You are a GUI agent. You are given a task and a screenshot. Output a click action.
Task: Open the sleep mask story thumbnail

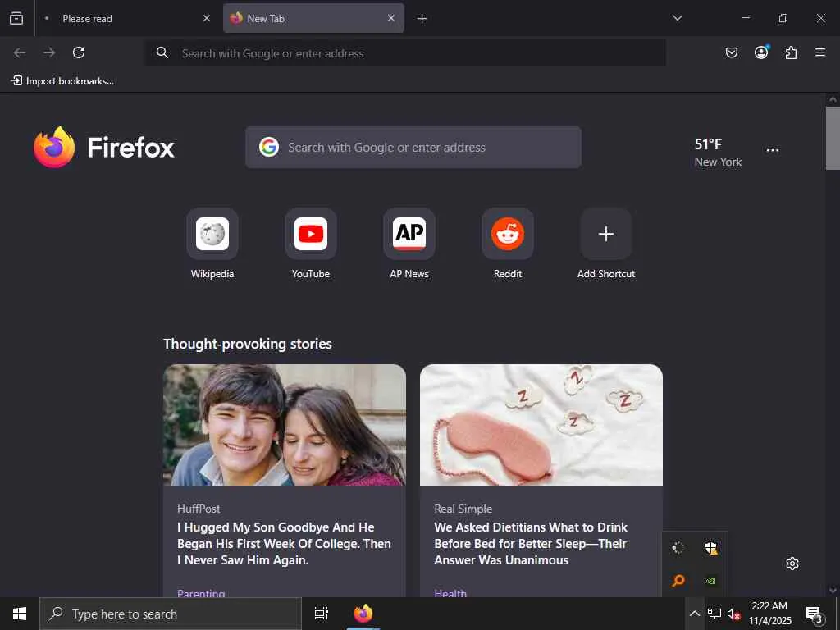point(541,425)
